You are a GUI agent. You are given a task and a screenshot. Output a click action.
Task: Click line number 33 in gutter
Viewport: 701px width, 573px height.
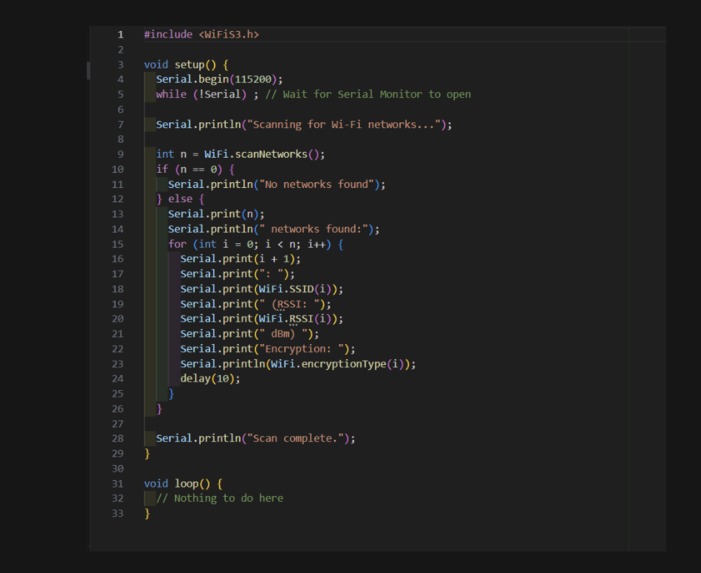pos(118,513)
